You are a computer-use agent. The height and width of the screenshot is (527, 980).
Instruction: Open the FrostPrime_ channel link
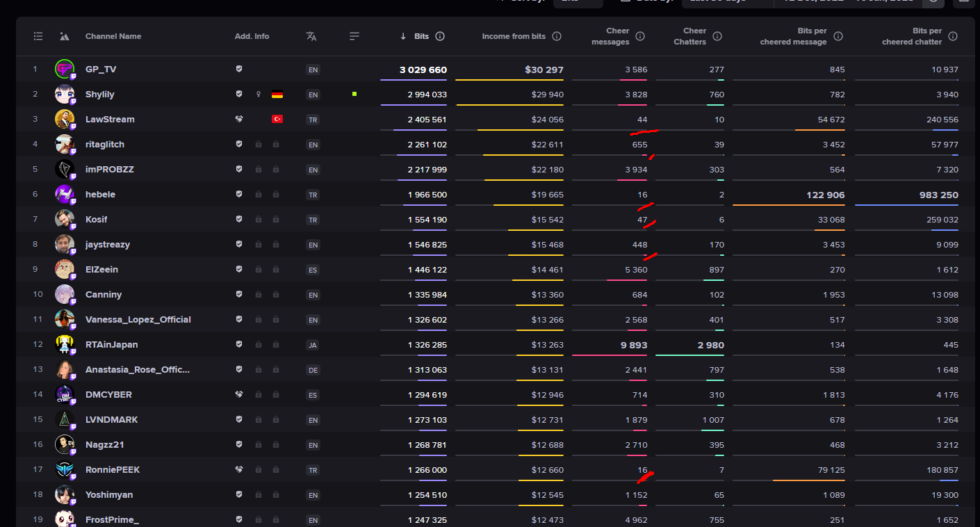tap(112, 520)
